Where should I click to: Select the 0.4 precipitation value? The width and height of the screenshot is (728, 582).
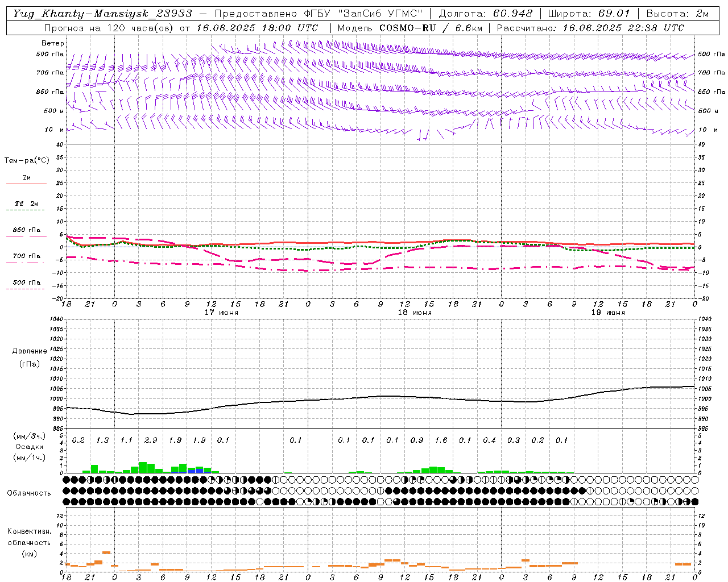point(489,440)
